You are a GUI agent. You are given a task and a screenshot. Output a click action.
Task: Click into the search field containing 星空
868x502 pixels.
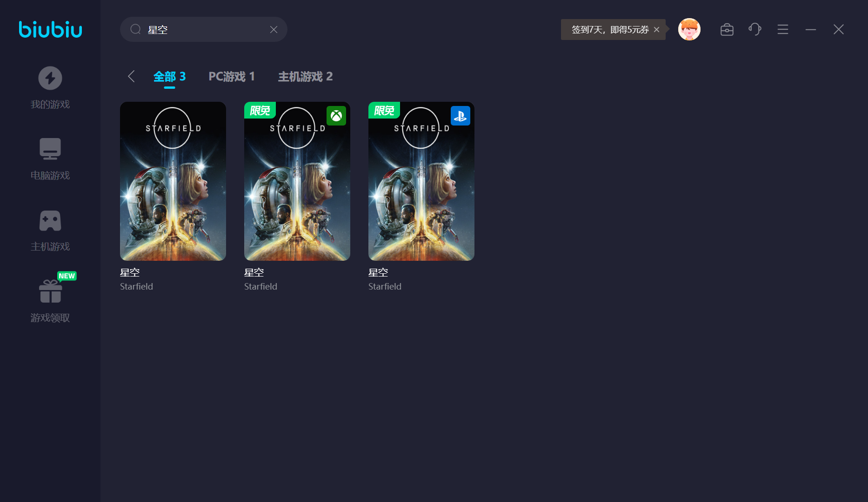[x=204, y=29]
